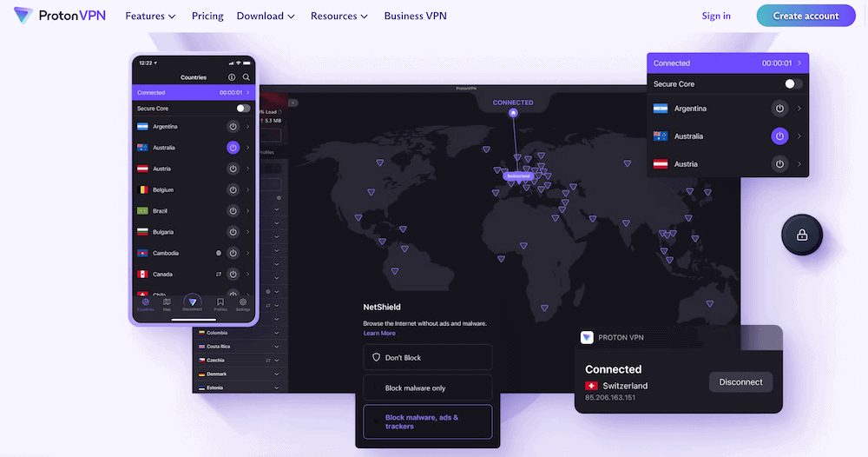Tap the power icon next to Cambodia
The height and width of the screenshot is (457, 868).
tap(233, 253)
